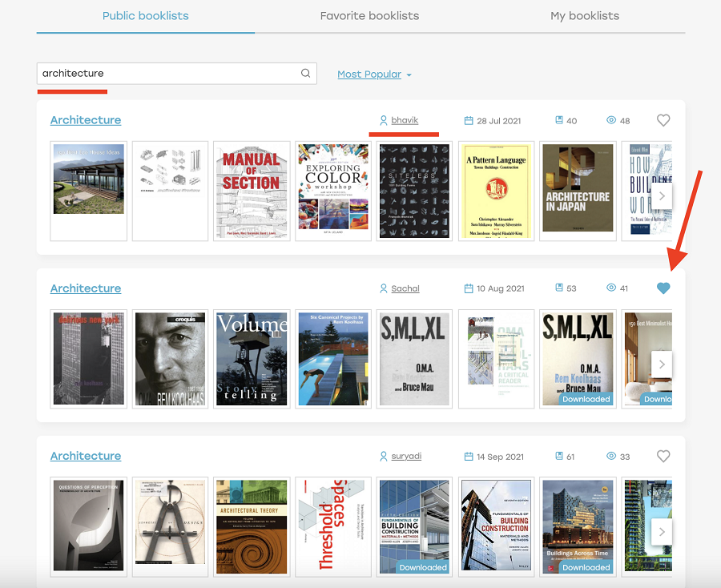Open user profile suryadi
The height and width of the screenshot is (588, 721).
click(406, 456)
